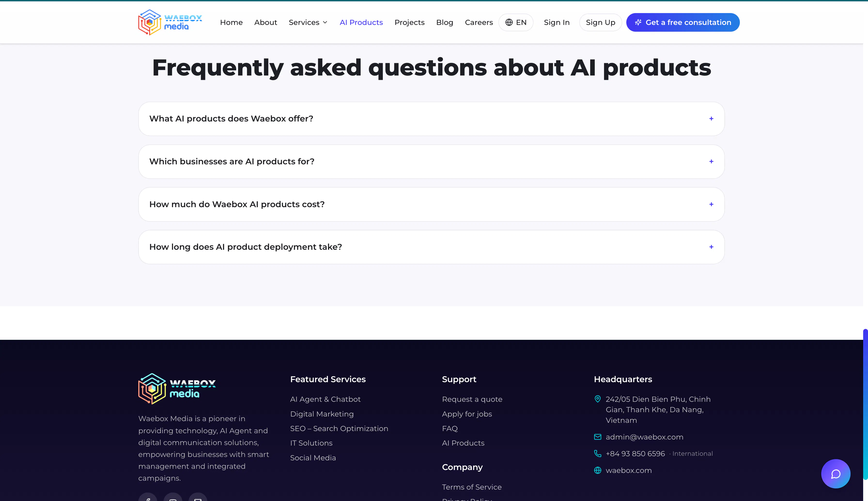Click the globe icon in language selector
868x501 pixels.
pos(509,22)
